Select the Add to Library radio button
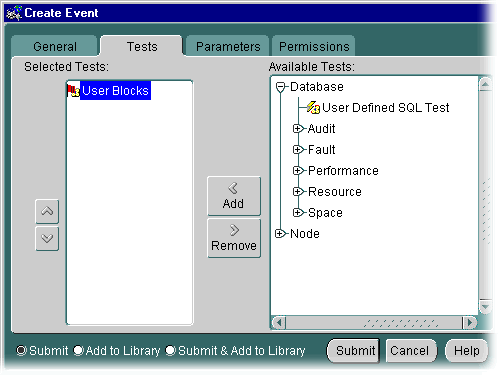Viewport: 498px width, 375px height. click(x=78, y=351)
